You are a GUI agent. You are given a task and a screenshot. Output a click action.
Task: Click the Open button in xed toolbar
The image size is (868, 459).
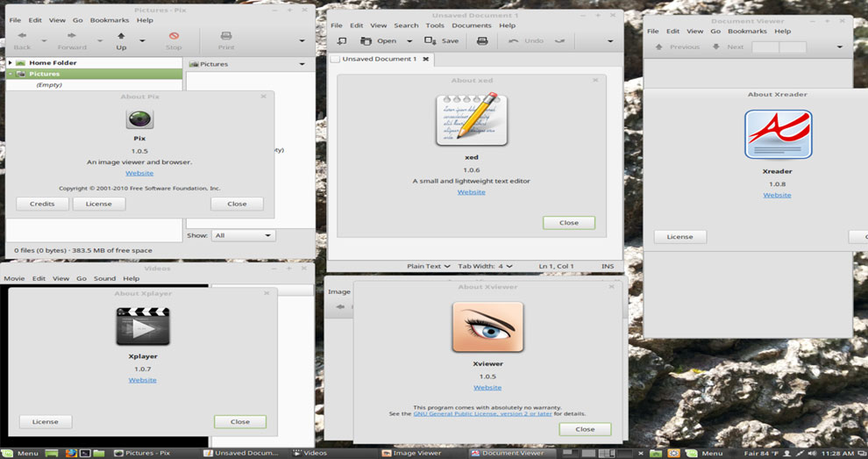(x=379, y=41)
